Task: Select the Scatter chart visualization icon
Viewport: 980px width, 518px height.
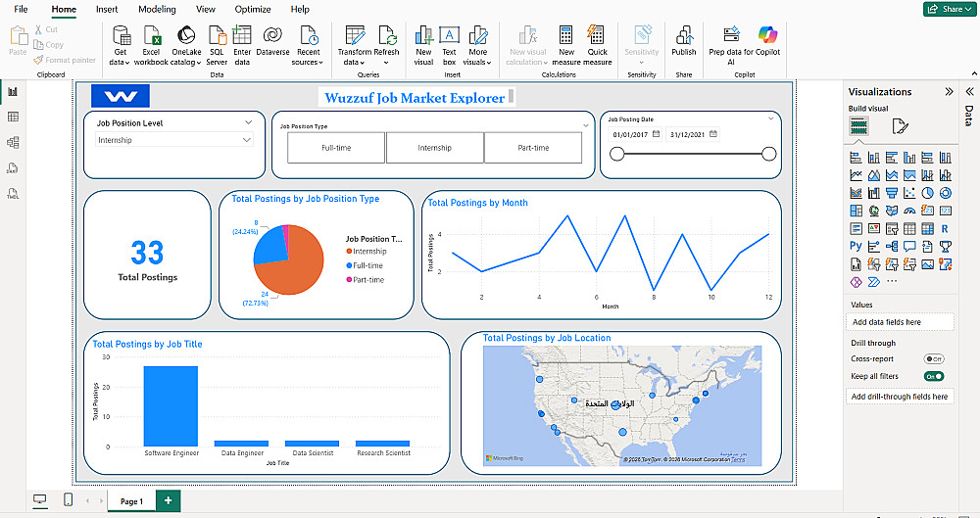Action: pos(909,193)
